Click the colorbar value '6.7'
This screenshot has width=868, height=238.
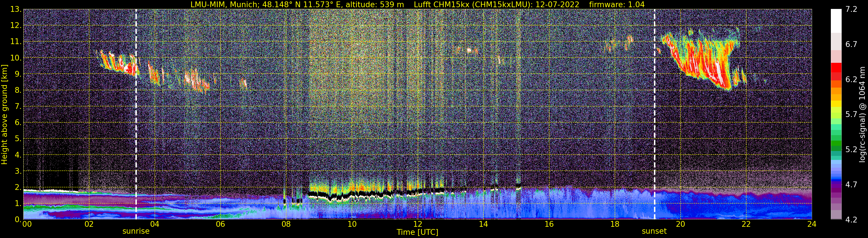pos(851,44)
